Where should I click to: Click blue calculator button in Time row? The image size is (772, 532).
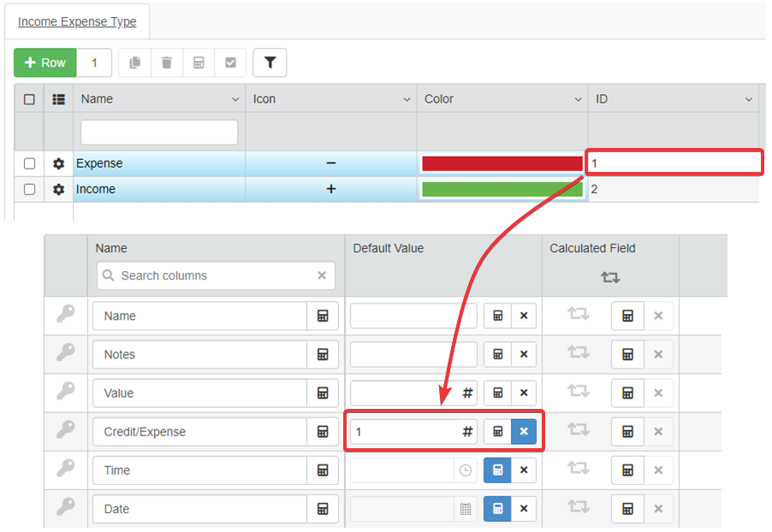(497, 470)
